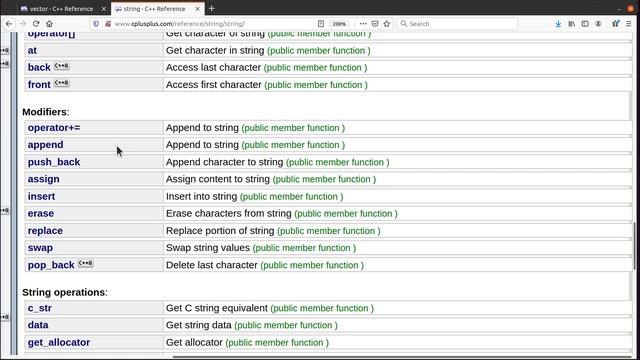Viewport: 640px width, 360px height.
Task: Go back to the previous page
Action: (9, 24)
